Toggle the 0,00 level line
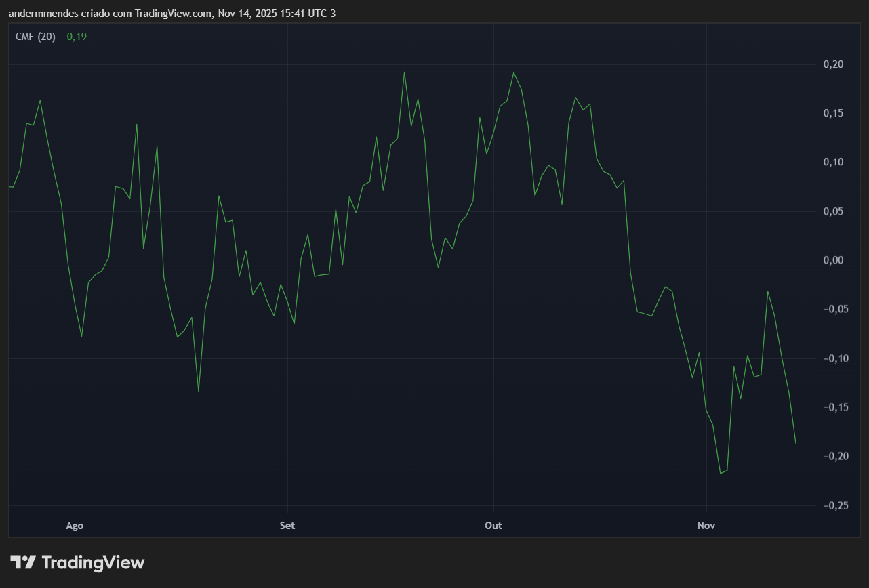This screenshot has width=869, height=588. pyautogui.click(x=834, y=259)
